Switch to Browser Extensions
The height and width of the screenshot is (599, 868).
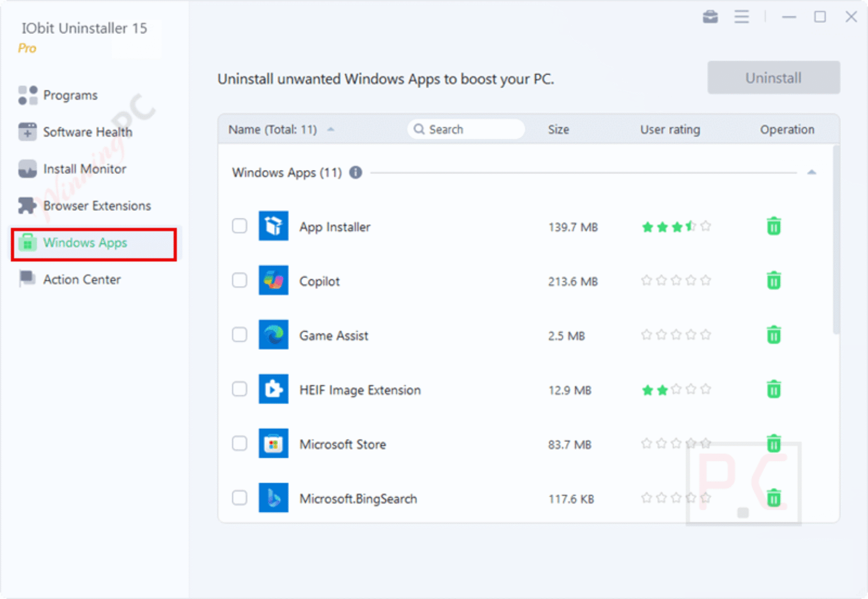point(85,206)
